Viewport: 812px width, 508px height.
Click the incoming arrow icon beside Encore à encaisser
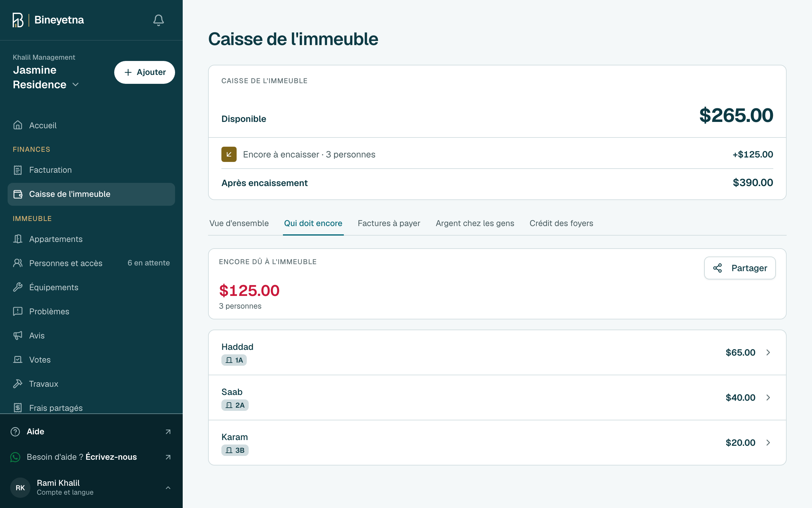229,154
